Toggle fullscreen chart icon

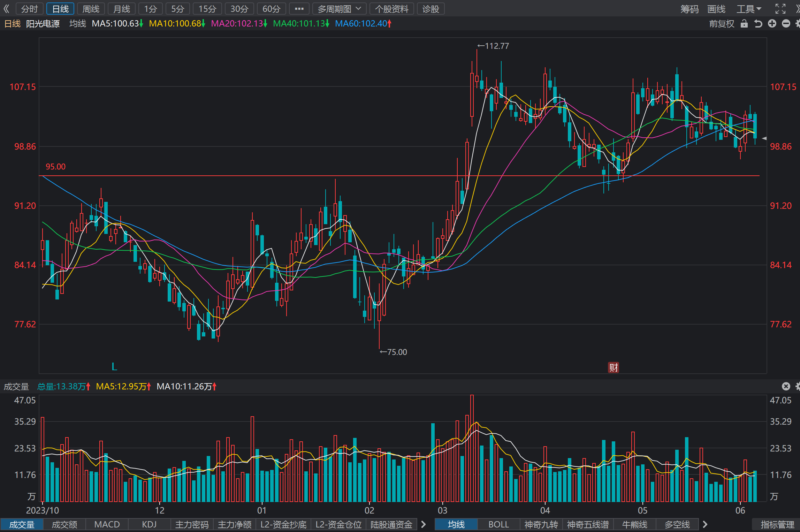pyautogui.click(x=780, y=9)
